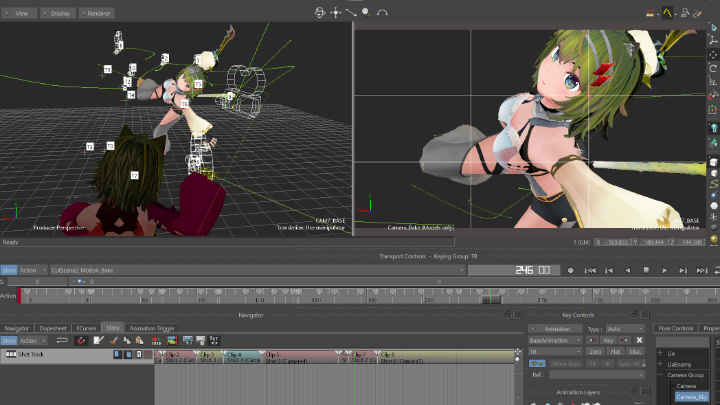This screenshot has width=720, height=405.
Task: Switch to the Dopesheet tab
Action: 53,328
